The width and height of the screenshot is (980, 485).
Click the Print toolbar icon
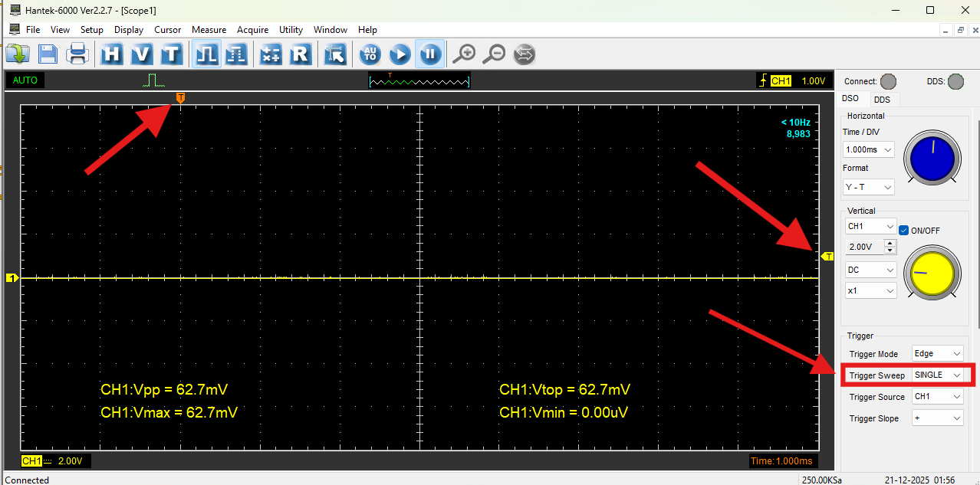(x=77, y=54)
